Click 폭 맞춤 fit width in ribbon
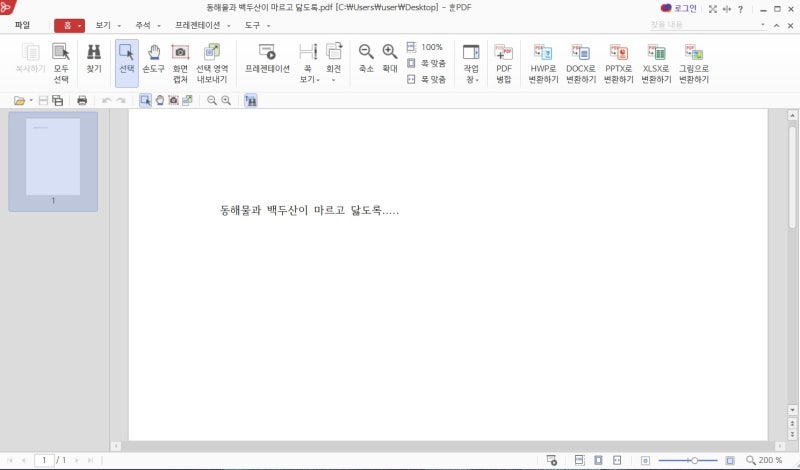Screen dimensions: 800x470 (426, 79)
